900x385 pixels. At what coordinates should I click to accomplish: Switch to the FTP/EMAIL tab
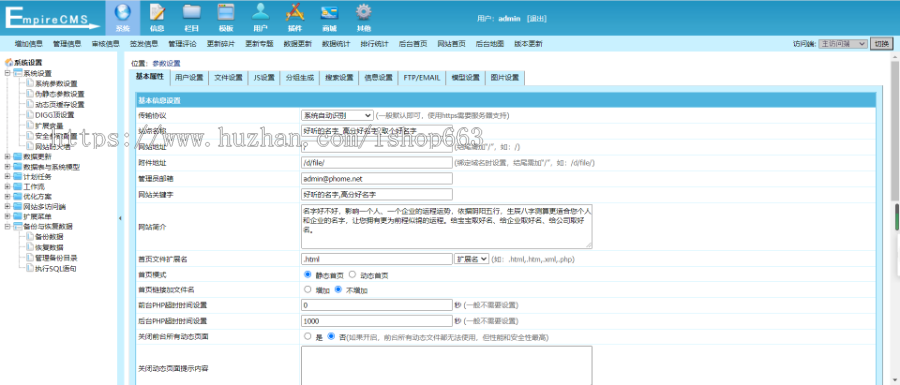point(422,77)
